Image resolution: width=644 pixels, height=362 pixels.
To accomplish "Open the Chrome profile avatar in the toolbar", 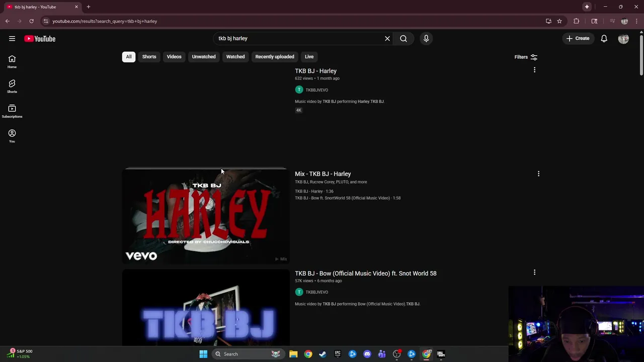I will coord(624,21).
